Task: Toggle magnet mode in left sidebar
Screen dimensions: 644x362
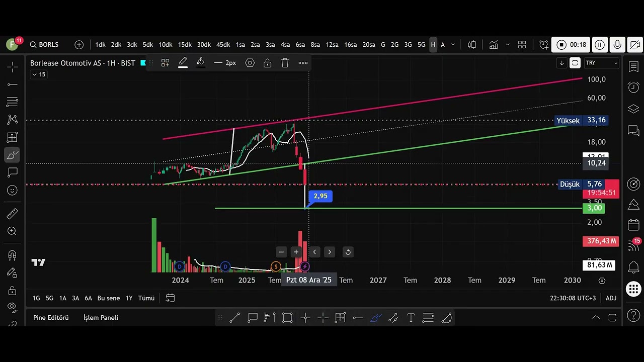Action: click(x=12, y=255)
